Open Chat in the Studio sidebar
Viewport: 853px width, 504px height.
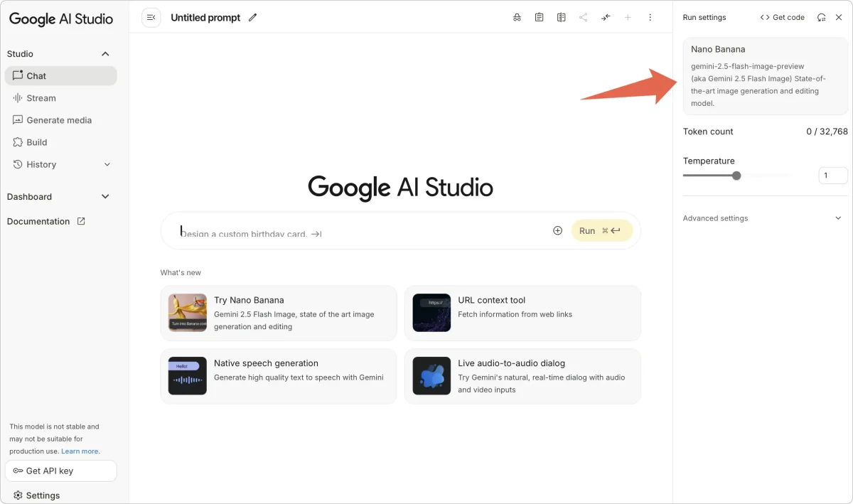click(60, 76)
